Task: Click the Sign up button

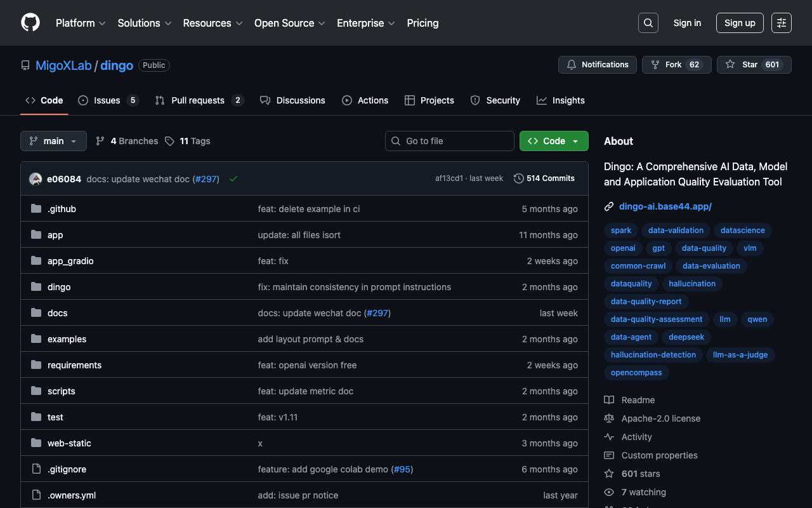Action: (x=740, y=23)
